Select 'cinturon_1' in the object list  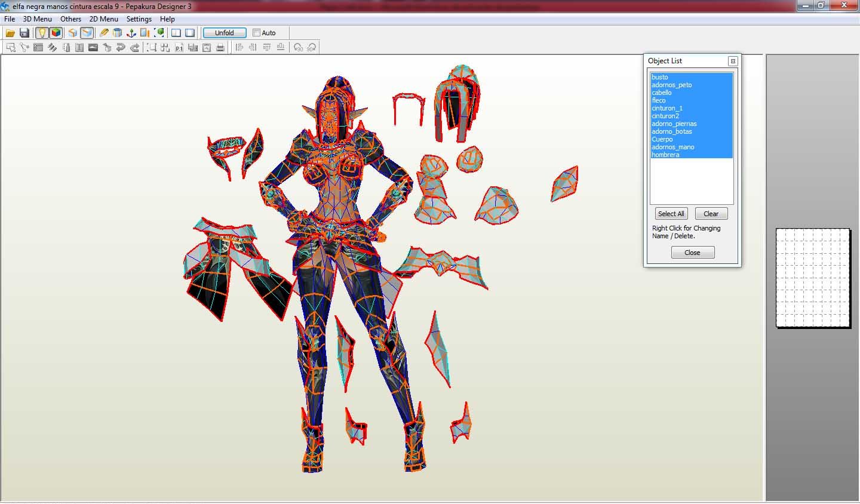pos(692,108)
